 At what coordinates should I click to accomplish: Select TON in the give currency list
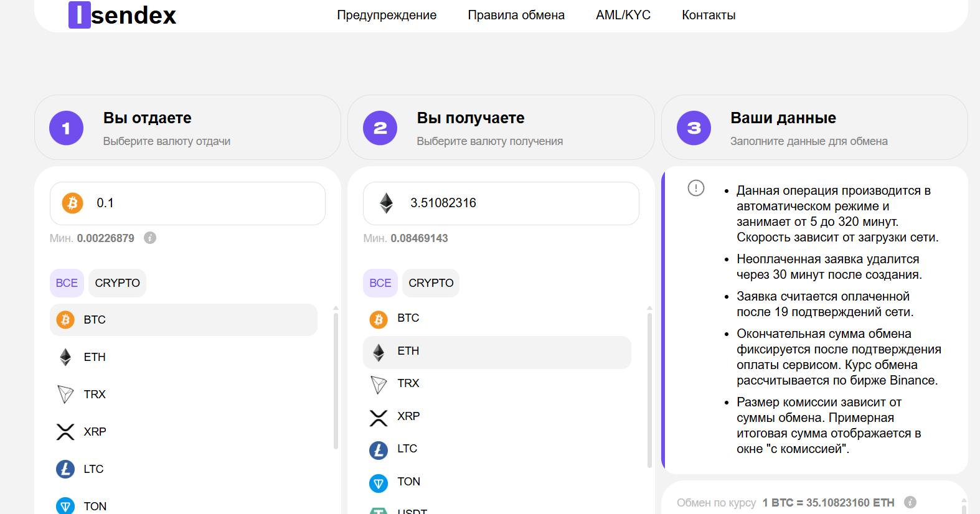(x=184, y=506)
